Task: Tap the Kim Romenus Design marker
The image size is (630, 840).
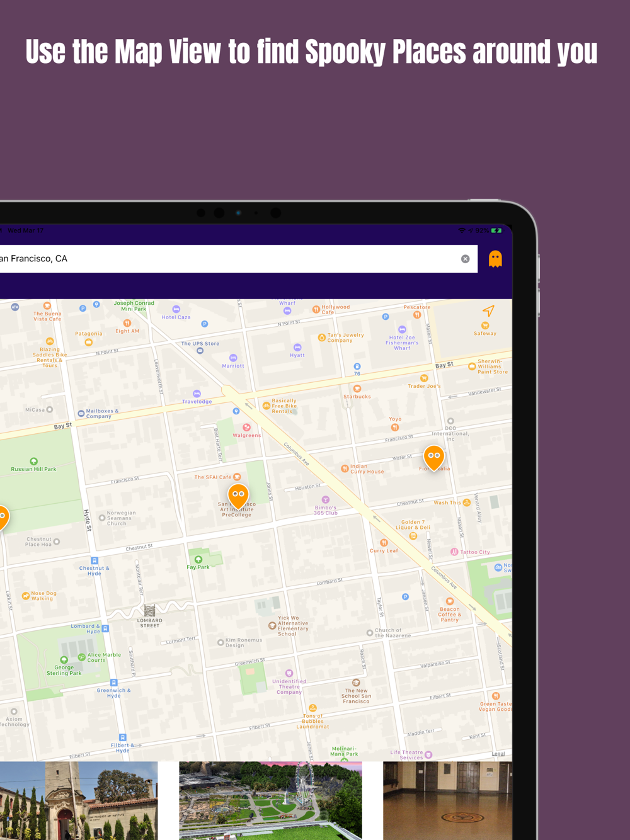Action: point(220,642)
